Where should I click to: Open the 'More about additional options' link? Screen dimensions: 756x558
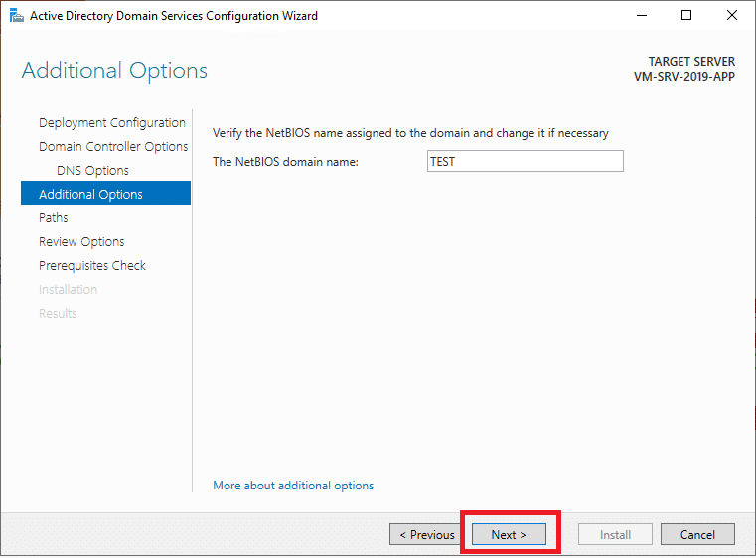(293, 486)
